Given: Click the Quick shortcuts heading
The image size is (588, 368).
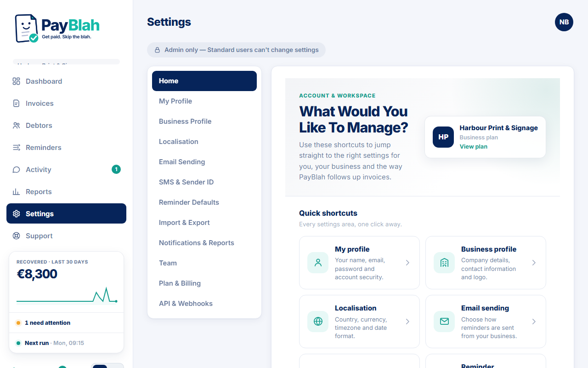Looking at the screenshot, I should (328, 213).
